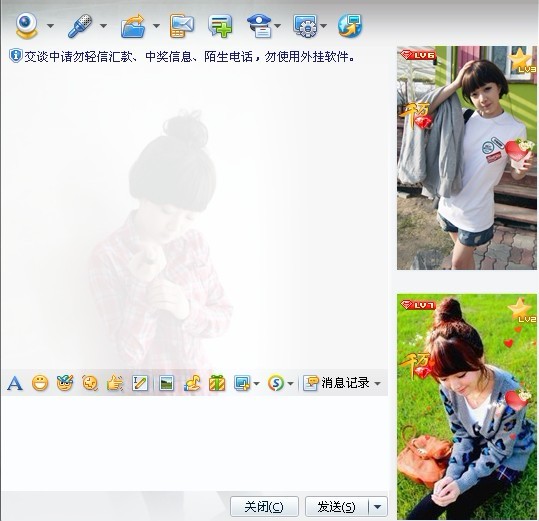The height and width of the screenshot is (521, 539).
Task: Insert a picture into the message
Action: click(x=166, y=383)
